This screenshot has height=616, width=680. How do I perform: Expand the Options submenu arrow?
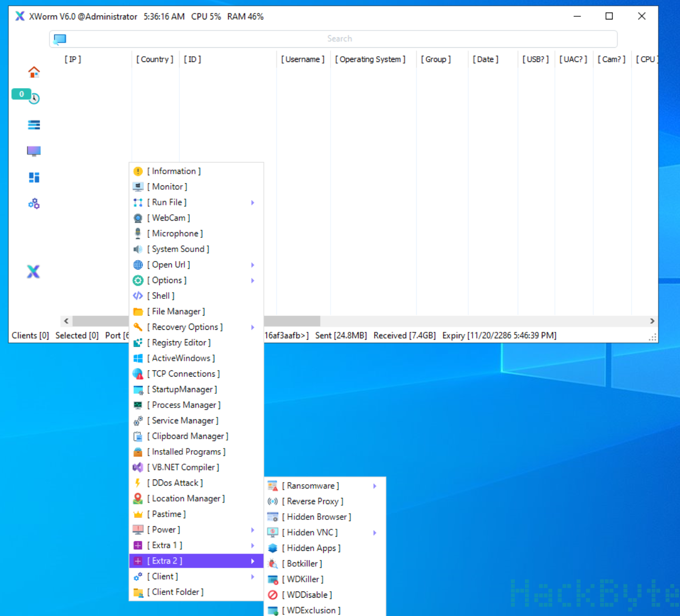click(253, 280)
